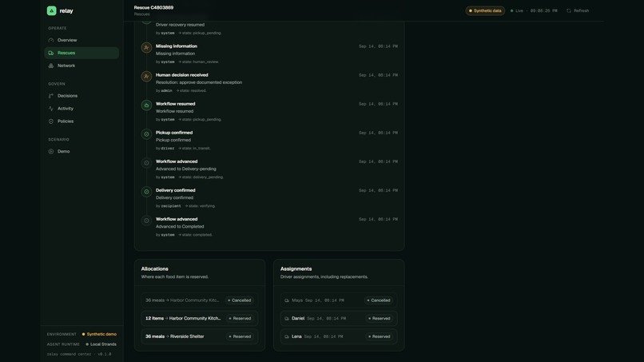
Task: Click the Decisions branch icon
Action: 51,96
